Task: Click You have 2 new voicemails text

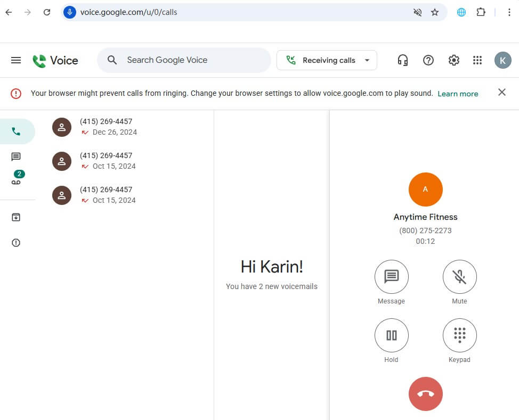Action: pyautogui.click(x=272, y=286)
